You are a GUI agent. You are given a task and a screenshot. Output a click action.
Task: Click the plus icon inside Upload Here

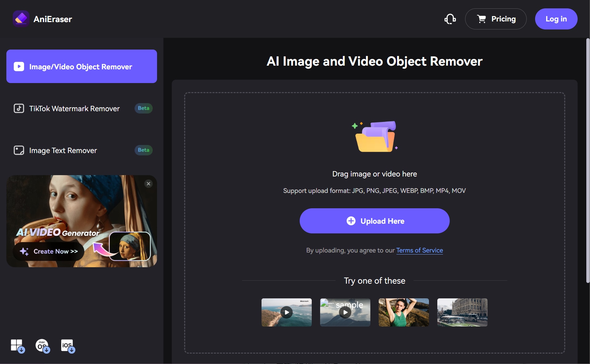[x=351, y=221]
